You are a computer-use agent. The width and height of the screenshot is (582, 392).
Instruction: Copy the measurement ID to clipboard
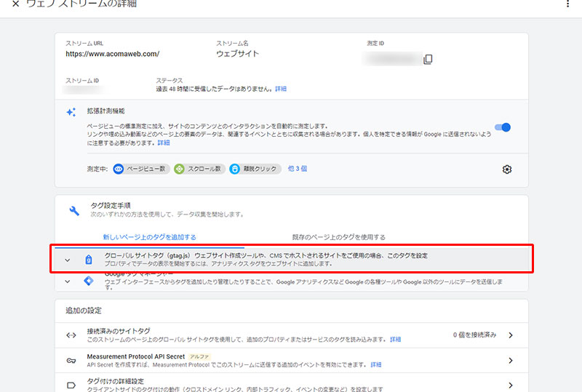[428, 59]
